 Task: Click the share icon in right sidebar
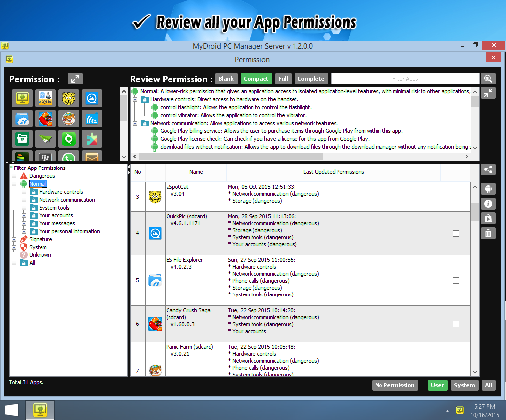point(488,169)
